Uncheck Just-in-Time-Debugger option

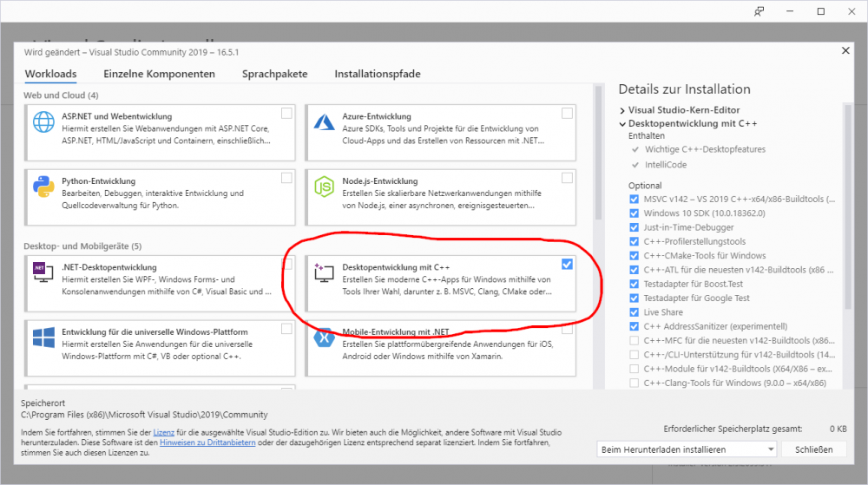(634, 227)
